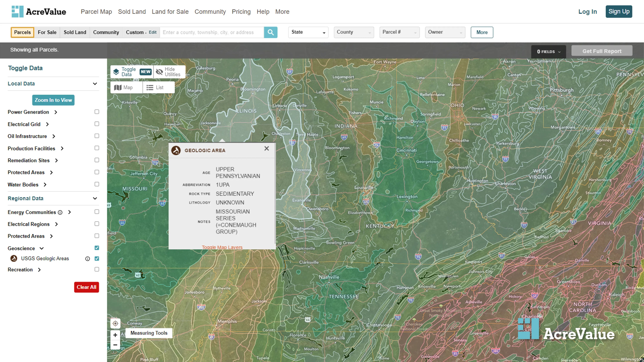Check the Water Bodies layer checkbox
The width and height of the screenshot is (644, 362).
click(97, 184)
